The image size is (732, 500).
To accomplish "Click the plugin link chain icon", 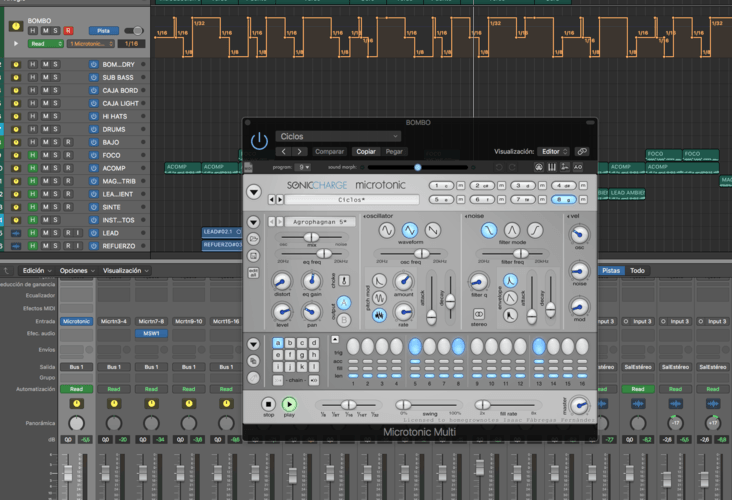I will click(582, 151).
